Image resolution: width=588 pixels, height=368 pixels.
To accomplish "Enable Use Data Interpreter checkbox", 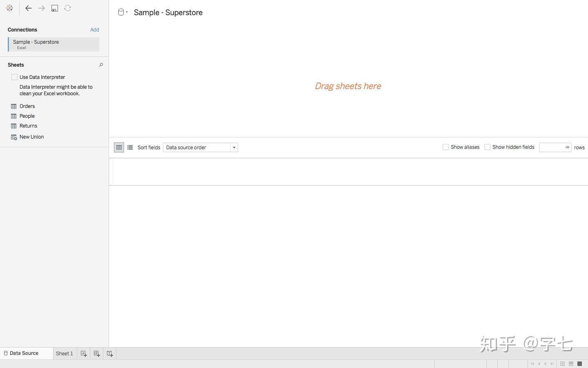I will click(x=15, y=77).
